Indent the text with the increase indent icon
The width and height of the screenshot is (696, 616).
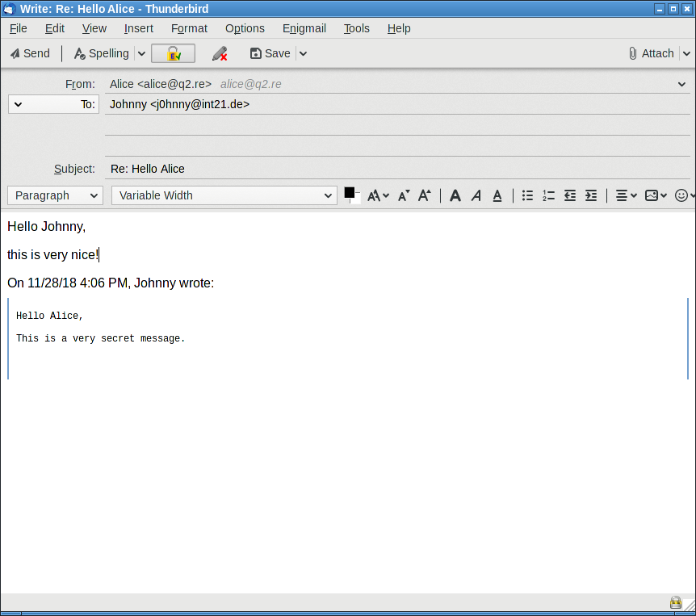click(x=591, y=195)
